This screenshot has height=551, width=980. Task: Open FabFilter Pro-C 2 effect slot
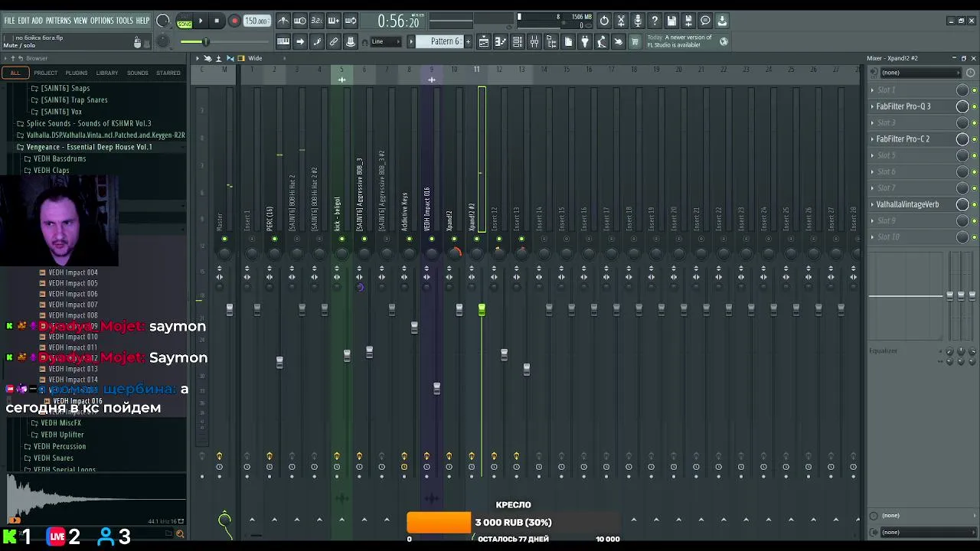coord(903,139)
